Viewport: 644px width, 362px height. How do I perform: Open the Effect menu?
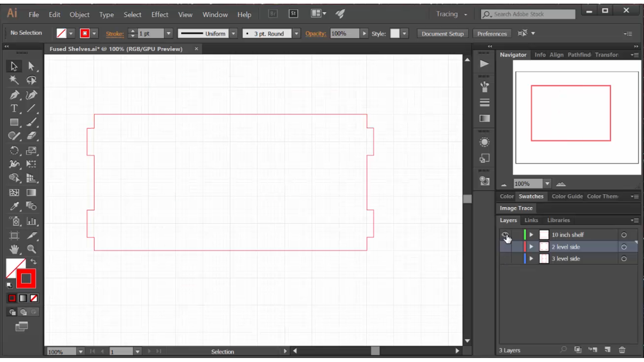pos(160,15)
